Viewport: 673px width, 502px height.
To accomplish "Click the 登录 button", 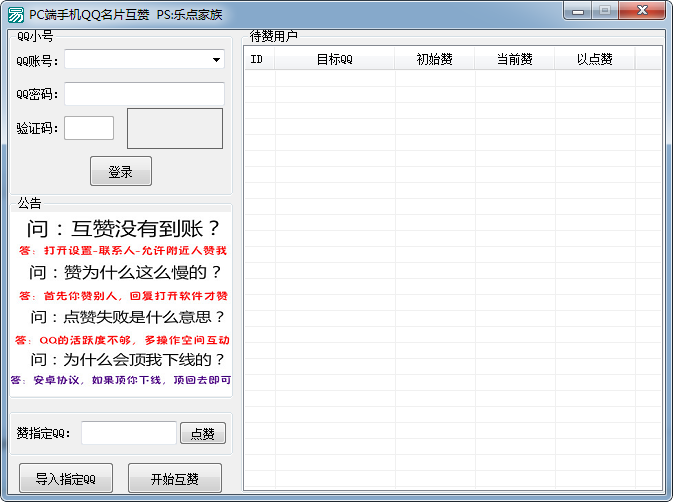I will point(121,171).
